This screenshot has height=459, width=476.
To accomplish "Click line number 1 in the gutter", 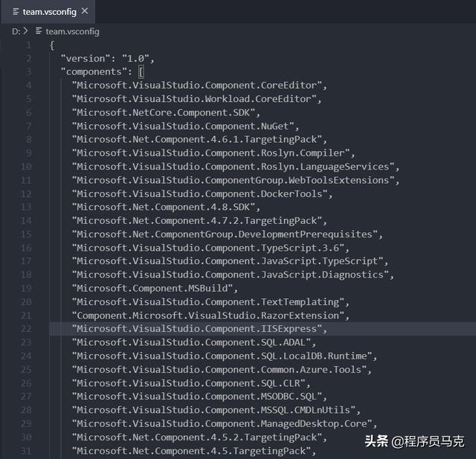I will coord(28,45).
